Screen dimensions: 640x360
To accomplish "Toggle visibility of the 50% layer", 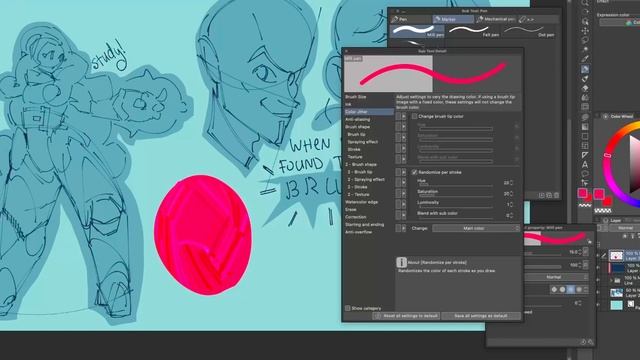I will coord(598,292).
